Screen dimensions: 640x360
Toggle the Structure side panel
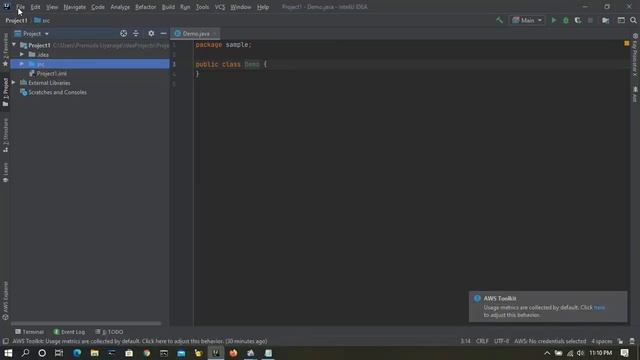click(x=5, y=136)
